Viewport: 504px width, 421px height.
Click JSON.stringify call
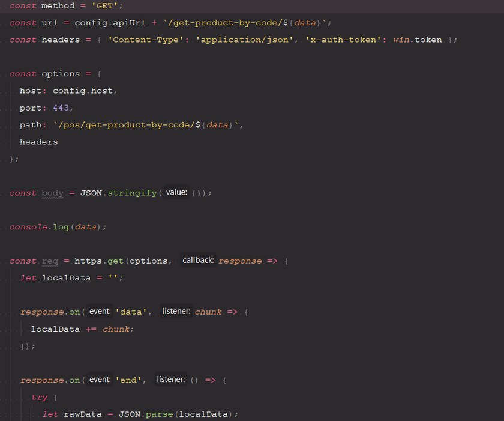118,193
